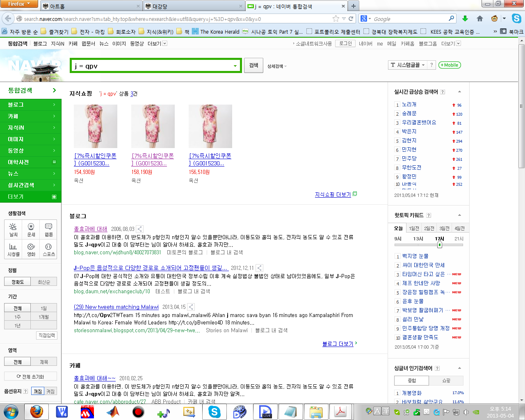This screenshot has height=420, width=525.
Task: Click help question mark beside 시스템글꼴
Action: click(431, 65)
